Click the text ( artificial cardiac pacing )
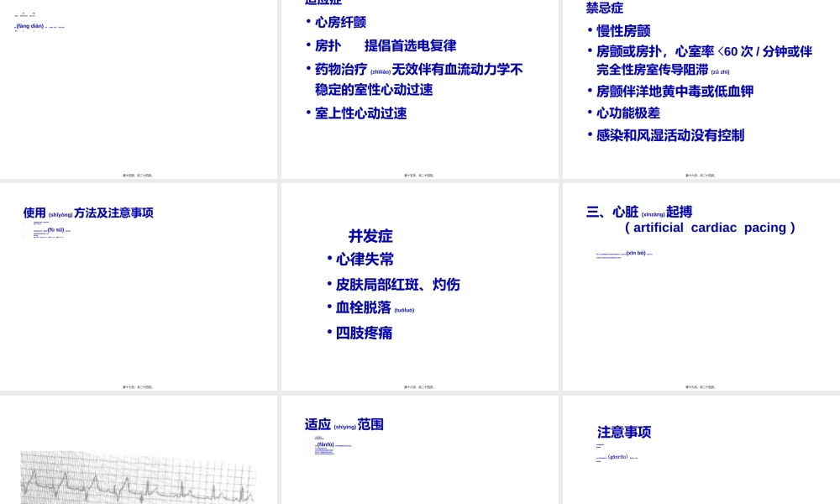Viewport: 840px width, 504px height. tap(710, 228)
